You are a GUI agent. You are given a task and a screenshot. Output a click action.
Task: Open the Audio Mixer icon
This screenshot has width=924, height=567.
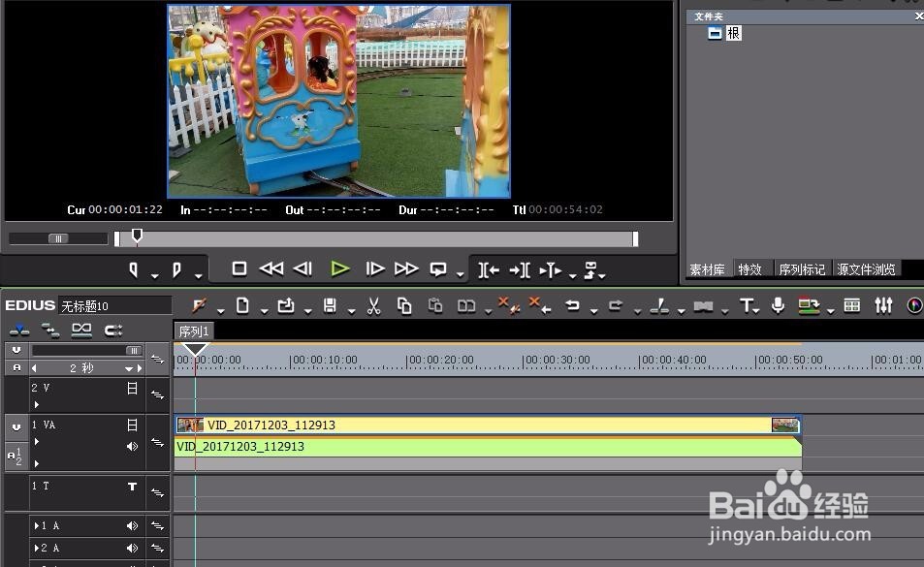click(x=883, y=305)
